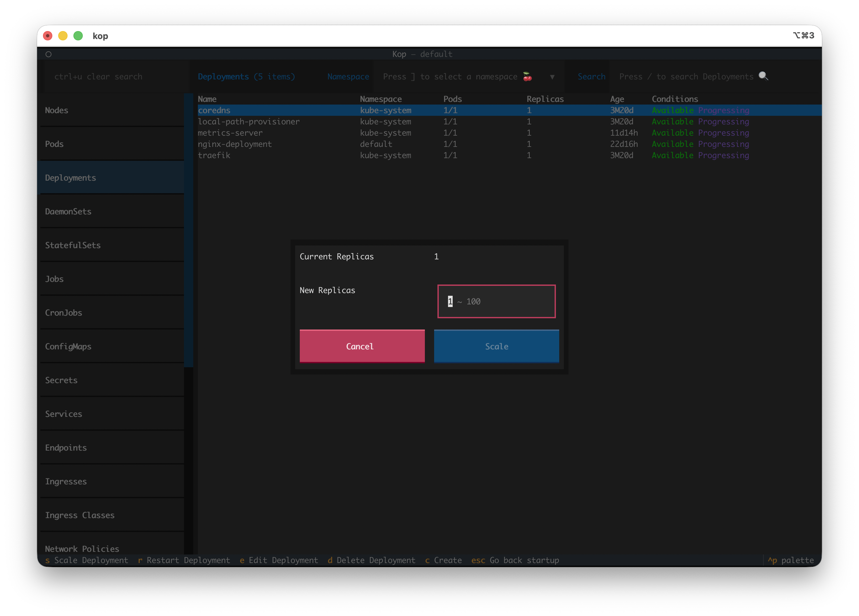Click the Replicas column header
Screen dimensions: 859x616
pos(545,99)
